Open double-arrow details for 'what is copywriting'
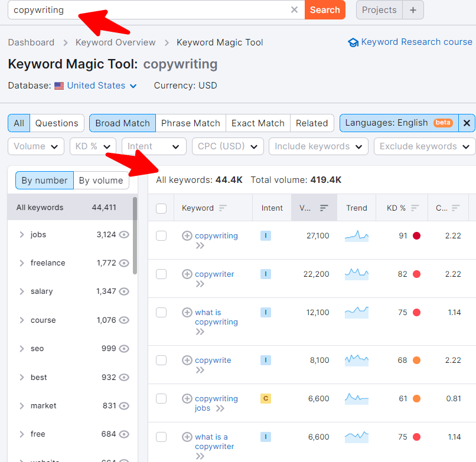Image resolution: width=476 pixels, height=462 pixels. [200, 332]
